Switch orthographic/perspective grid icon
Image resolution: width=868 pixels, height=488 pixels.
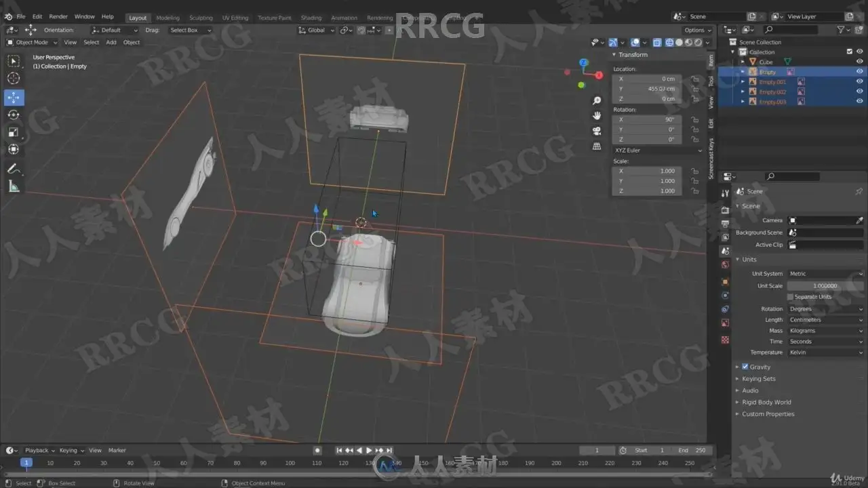click(597, 145)
